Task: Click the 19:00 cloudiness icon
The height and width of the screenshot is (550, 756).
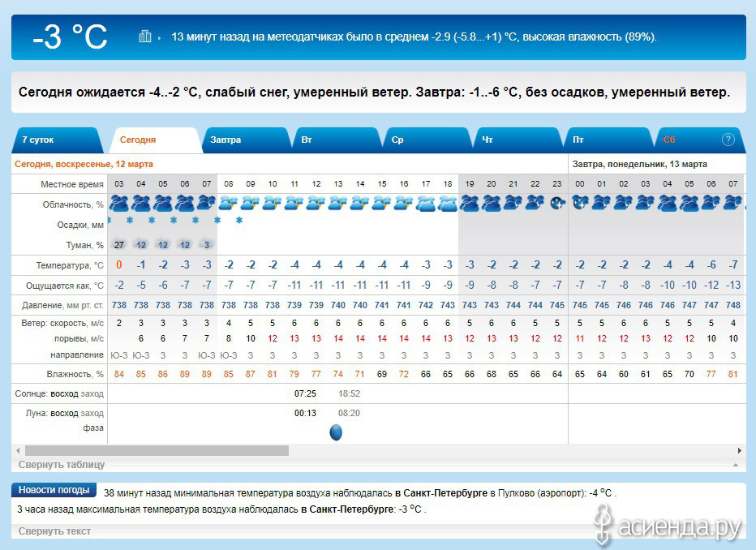Action: click(x=470, y=204)
